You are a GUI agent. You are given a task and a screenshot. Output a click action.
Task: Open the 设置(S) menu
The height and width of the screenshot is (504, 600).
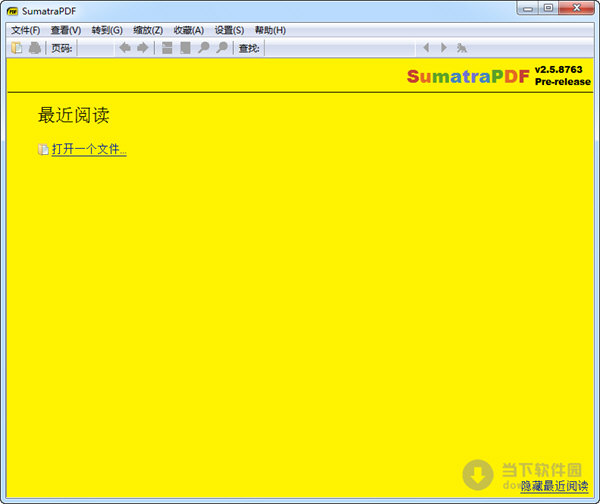pos(229,30)
